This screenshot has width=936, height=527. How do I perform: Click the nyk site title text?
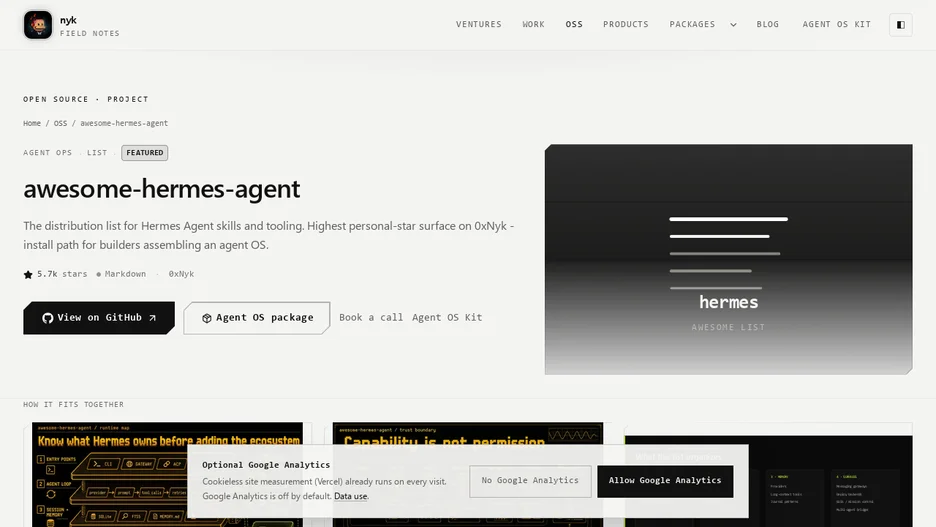[68, 20]
